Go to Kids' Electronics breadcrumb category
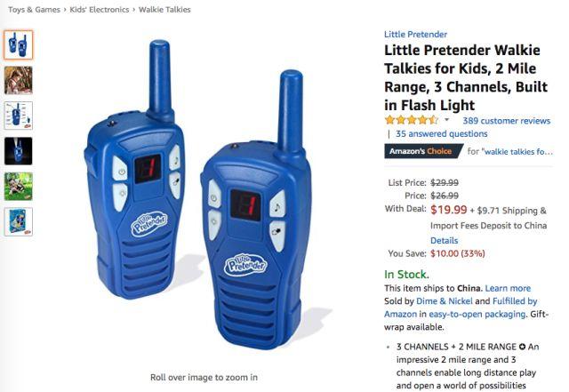 99,10
